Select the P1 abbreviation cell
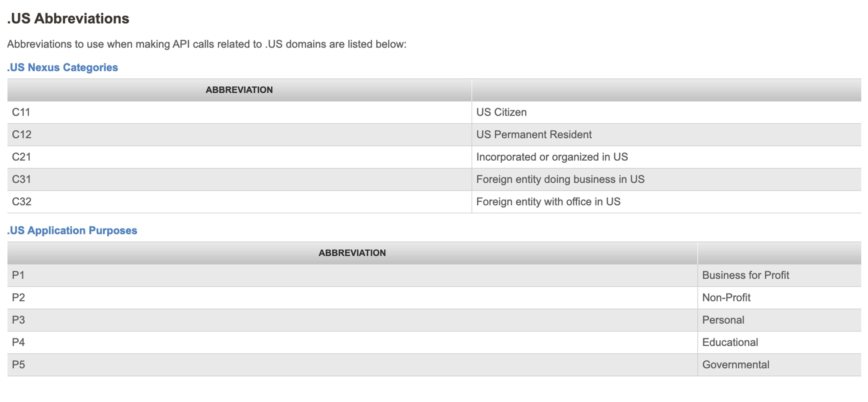This screenshot has width=868, height=402. tap(18, 275)
